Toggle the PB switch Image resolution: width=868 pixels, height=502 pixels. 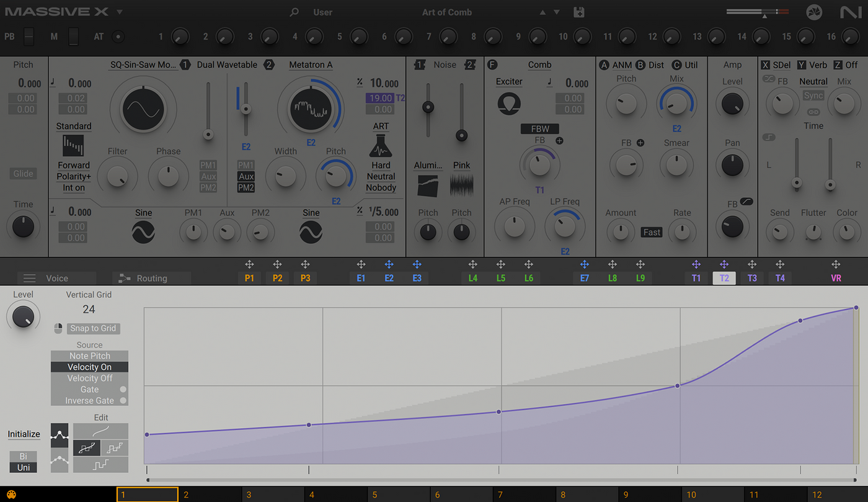click(29, 37)
